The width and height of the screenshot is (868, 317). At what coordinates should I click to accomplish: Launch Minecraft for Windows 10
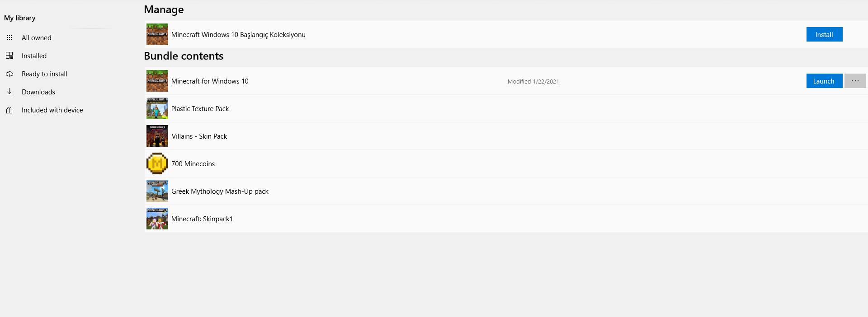pos(824,81)
